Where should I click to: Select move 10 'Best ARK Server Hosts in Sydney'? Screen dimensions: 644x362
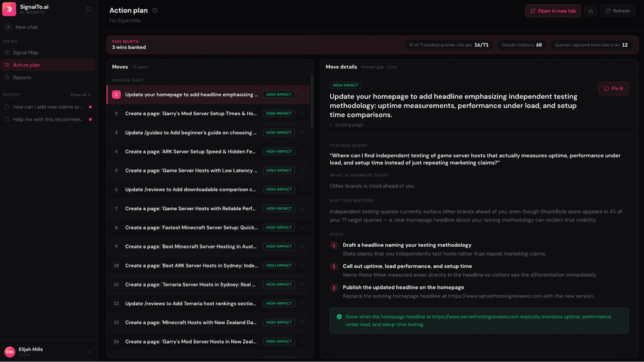(209, 265)
